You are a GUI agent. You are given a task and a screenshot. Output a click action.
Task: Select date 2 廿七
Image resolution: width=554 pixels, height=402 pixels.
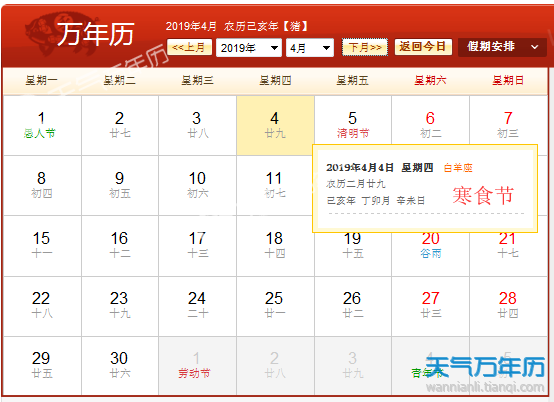point(120,125)
